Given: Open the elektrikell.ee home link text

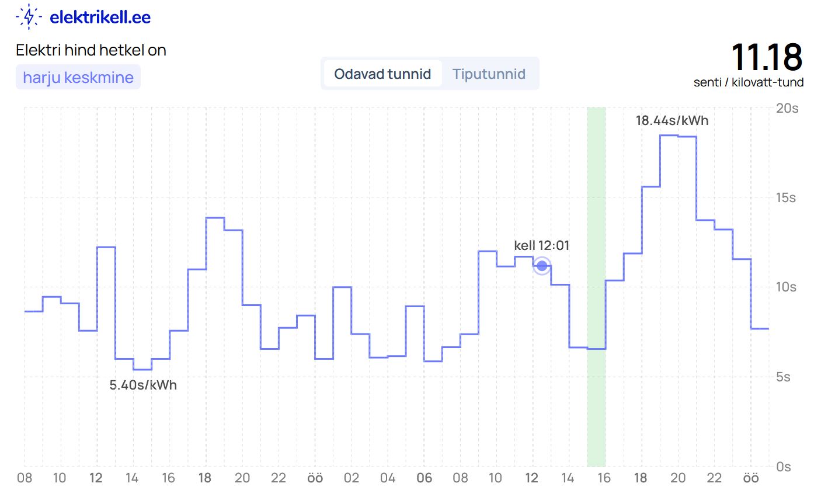Looking at the screenshot, I should point(100,18).
